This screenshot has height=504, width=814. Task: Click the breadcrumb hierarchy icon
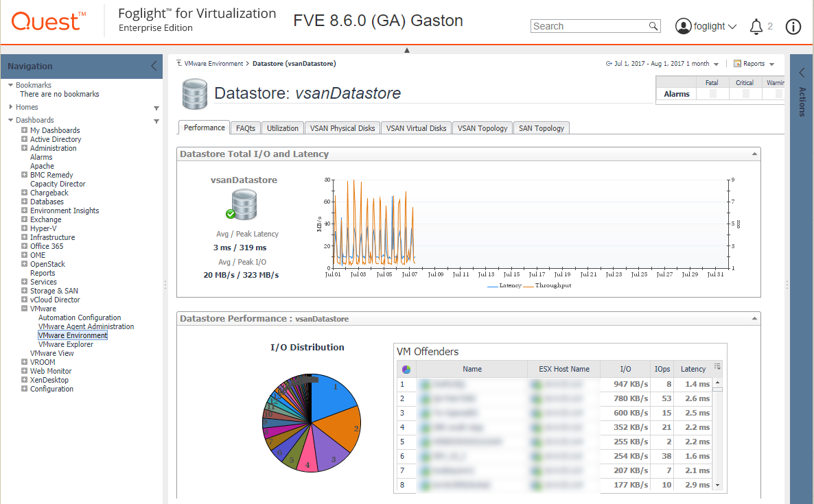click(x=179, y=63)
